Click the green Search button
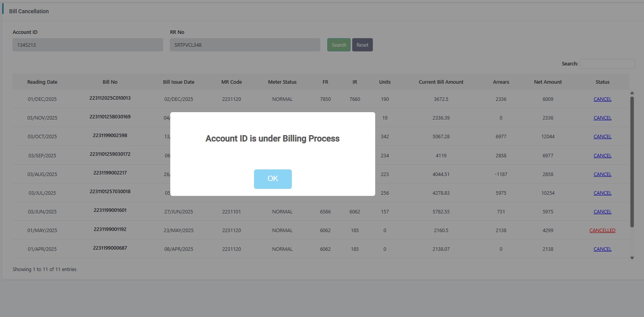 click(x=339, y=45)
